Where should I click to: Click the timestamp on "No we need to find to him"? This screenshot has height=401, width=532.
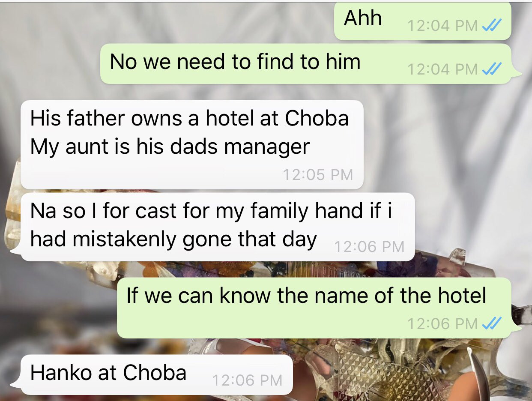click(442, 69)
